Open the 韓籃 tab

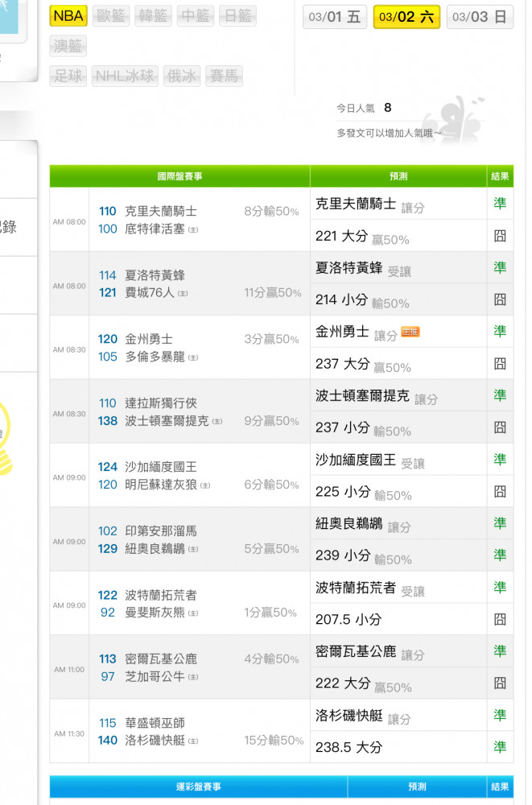pyautogui.click(x=153, y=16)
